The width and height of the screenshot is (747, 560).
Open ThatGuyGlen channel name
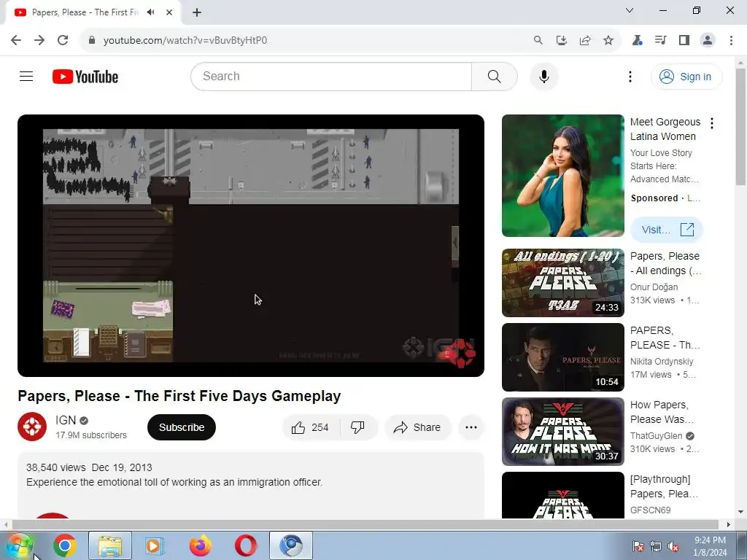point(656,436)
